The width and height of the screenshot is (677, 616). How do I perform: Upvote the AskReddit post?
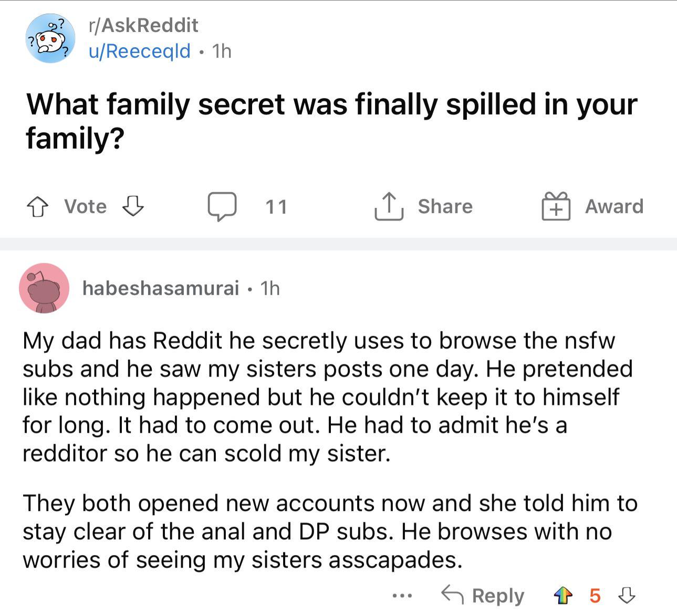pyautogui.click(x=36, y=207)
